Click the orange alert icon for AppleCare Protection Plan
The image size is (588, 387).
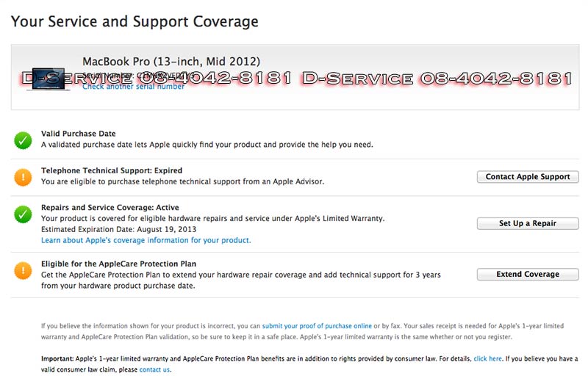(23, 270)
